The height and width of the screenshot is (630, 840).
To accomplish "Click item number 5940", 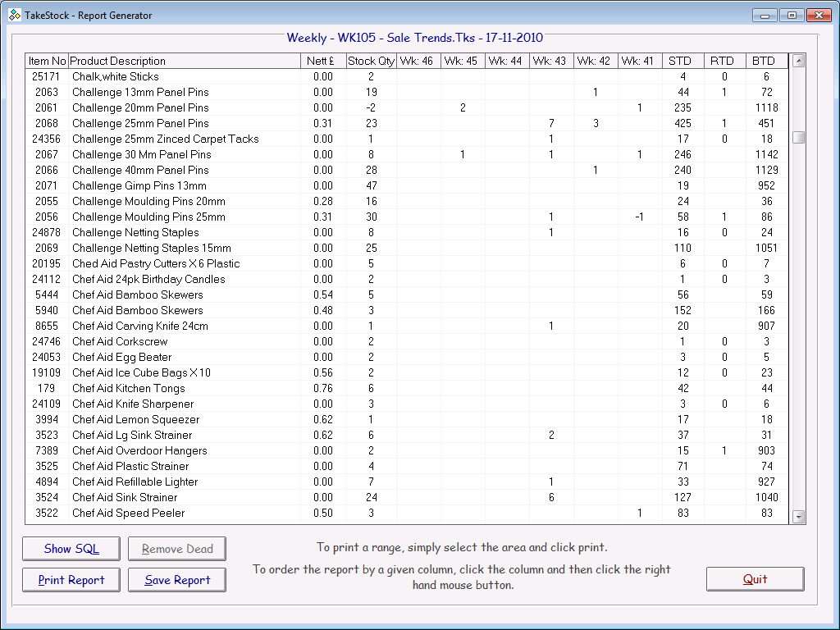I will click(x=47, y=310).
